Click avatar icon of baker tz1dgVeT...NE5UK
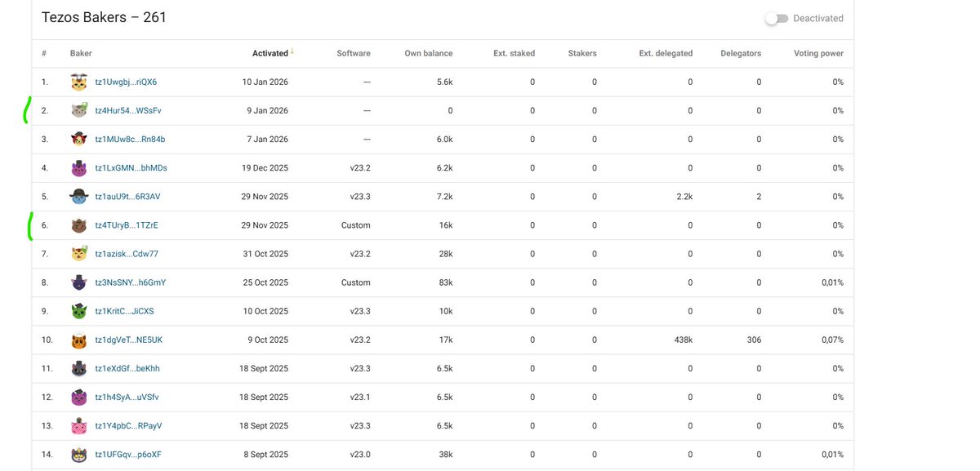Viewport: 980px width, 471px height. click(x=79, y=340)
